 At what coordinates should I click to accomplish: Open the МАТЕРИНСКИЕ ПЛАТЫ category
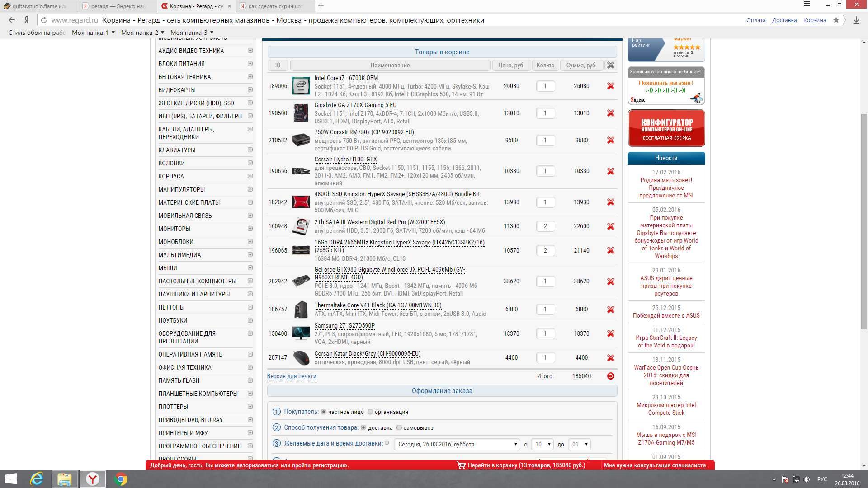(x=189, y=202)
